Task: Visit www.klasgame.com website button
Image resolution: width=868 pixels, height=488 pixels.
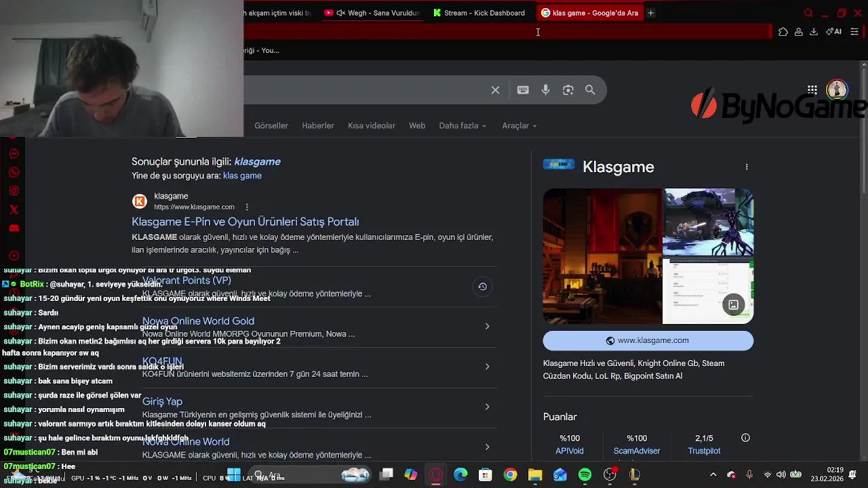Action: (648, 340)
